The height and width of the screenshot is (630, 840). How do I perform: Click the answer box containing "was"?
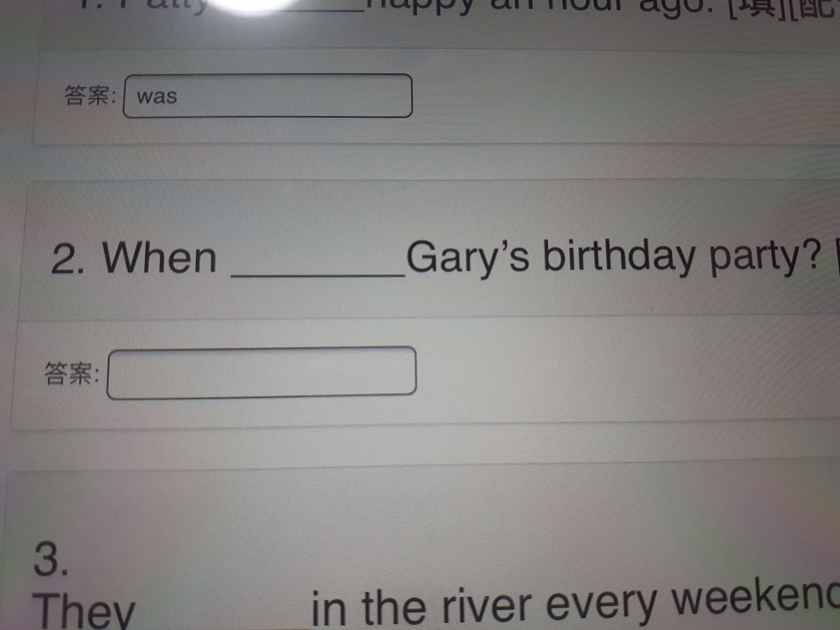coord(267,96)
